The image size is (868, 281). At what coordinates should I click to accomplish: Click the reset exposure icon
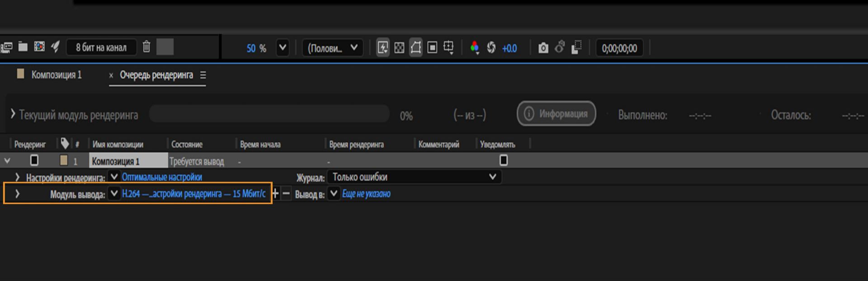[491, 47]
